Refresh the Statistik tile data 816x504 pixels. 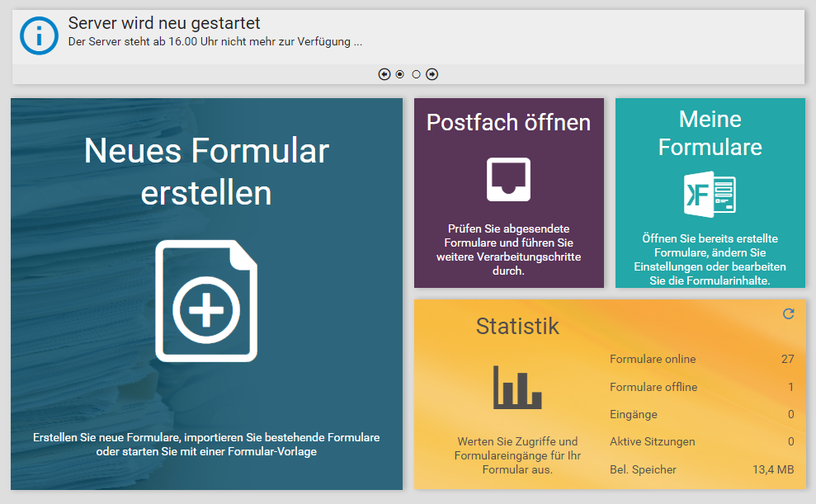[788, 314]
